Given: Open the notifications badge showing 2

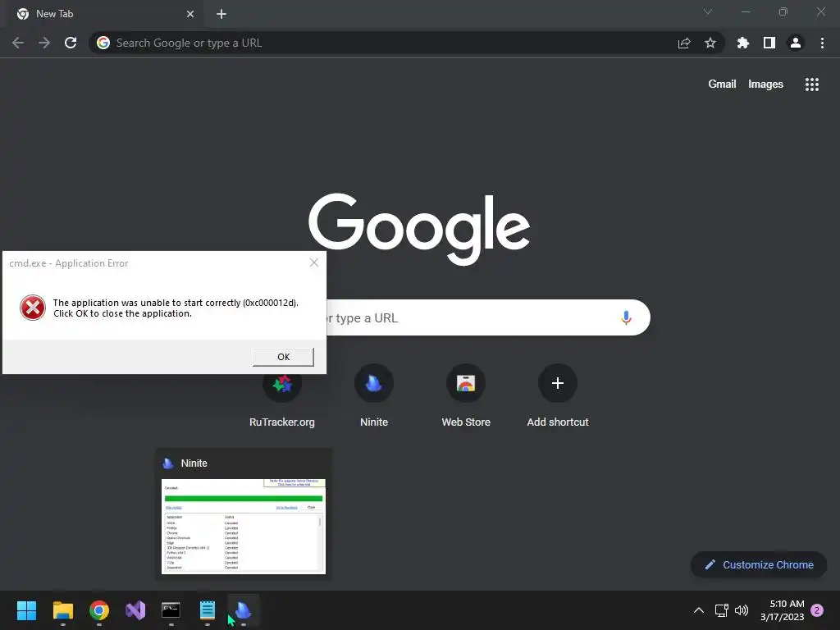Looking at the screenshot, I should (817, 610).
